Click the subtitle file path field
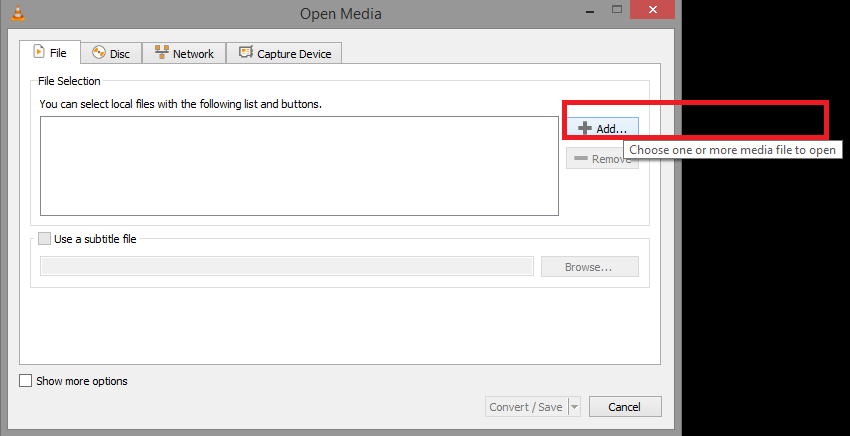The width and height of the screenshot is (850, 436). [286, 266]
